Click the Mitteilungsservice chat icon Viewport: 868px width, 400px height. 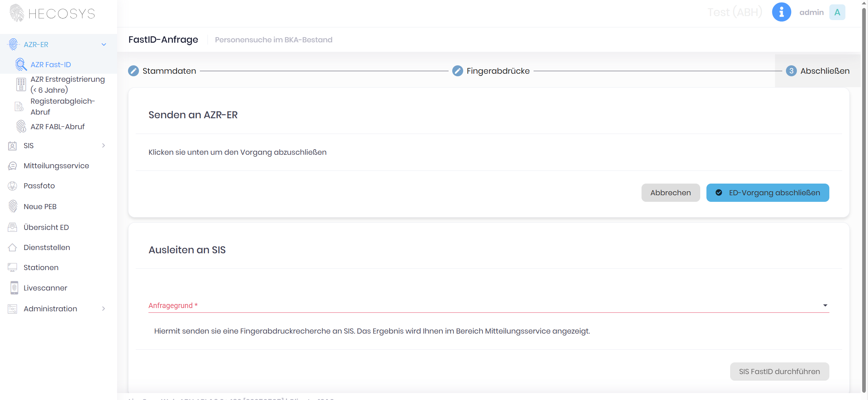(x=12, y=166)
